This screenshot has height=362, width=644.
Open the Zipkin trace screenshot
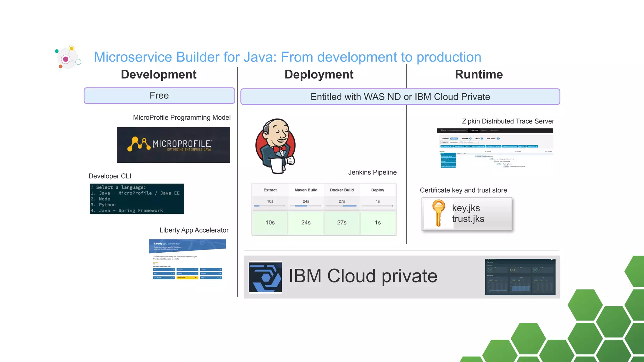click(x=495, y=148)
